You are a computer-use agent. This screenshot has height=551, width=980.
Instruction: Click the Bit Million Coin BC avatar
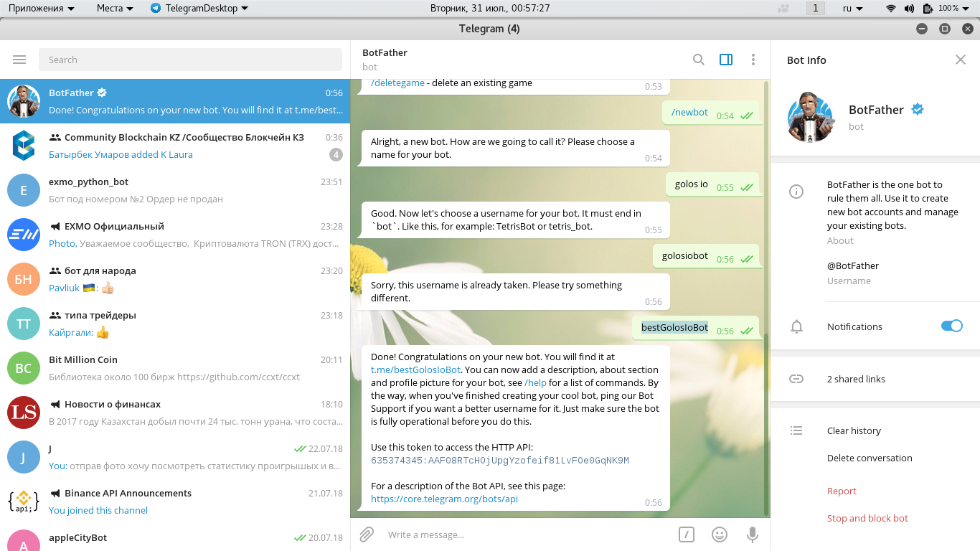click(x=24, y=368)
